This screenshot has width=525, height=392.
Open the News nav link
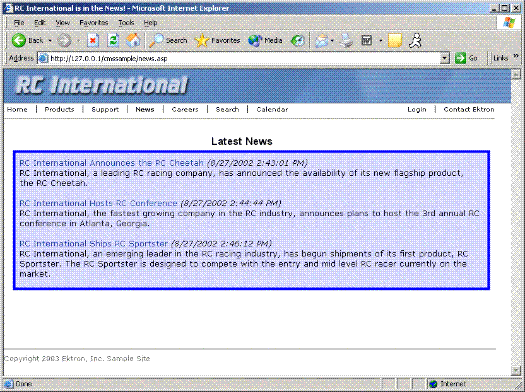[145, 109]
